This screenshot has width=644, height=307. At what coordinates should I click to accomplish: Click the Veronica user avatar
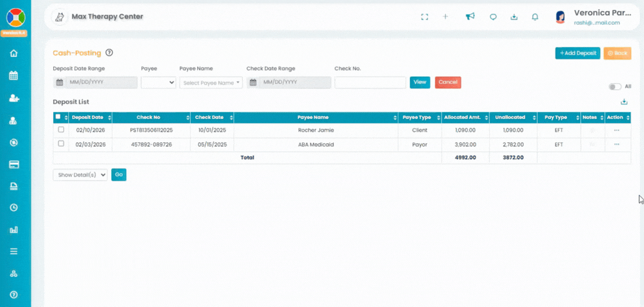tap(560, 17)
